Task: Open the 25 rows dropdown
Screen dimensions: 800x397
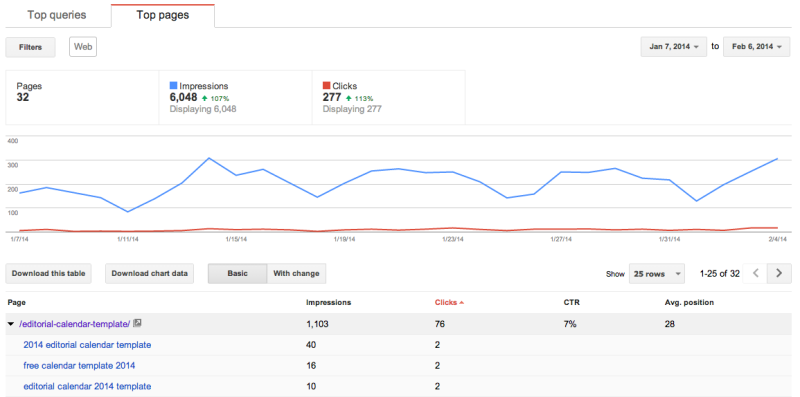Action: [657, 274]
